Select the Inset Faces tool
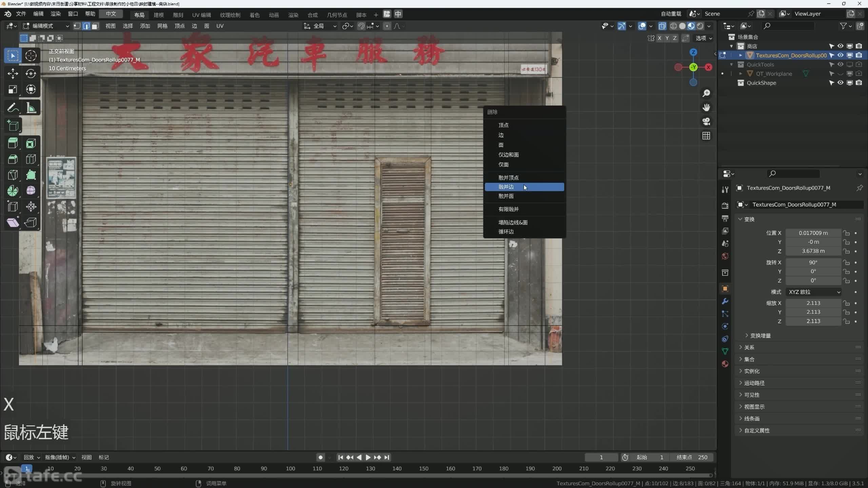Screen dimensions: 868x488 tap(31, 143)
